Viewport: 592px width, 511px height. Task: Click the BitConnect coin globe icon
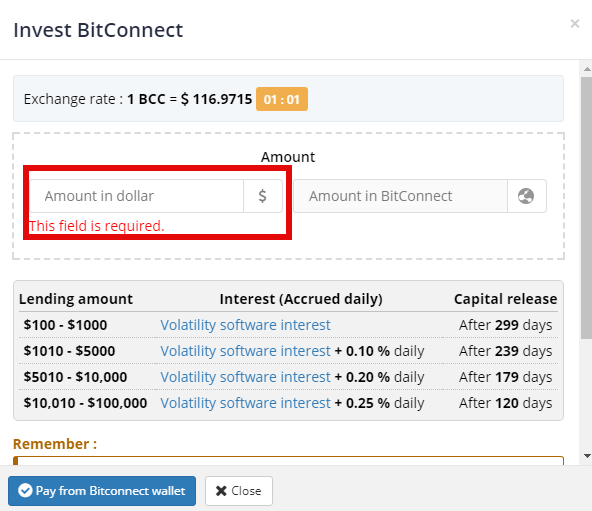coord(526,196)
